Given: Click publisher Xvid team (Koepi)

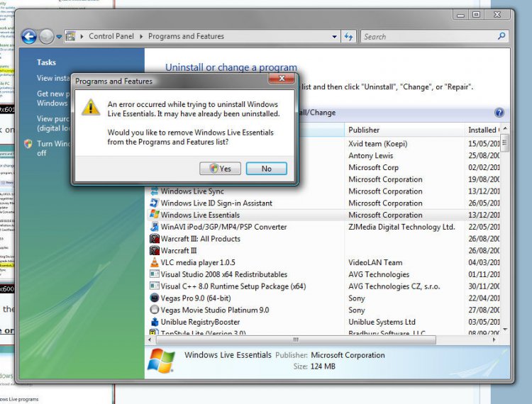Looking at the screenshot, I should coord(377,144).
